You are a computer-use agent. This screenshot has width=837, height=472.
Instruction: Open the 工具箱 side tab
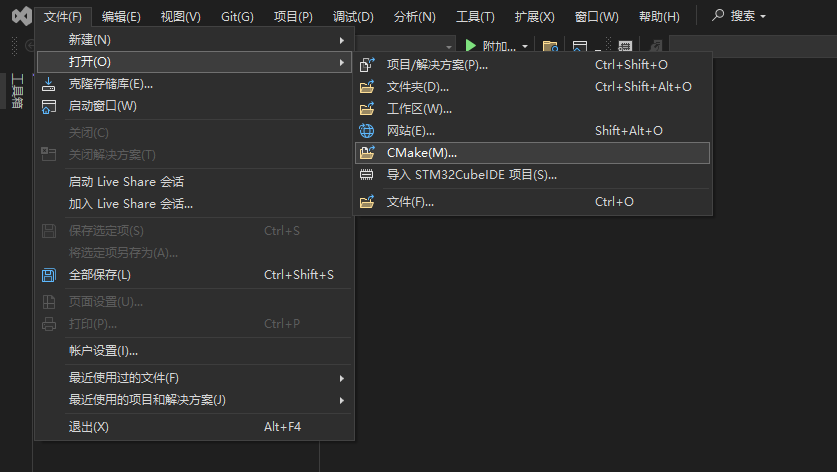17,91
